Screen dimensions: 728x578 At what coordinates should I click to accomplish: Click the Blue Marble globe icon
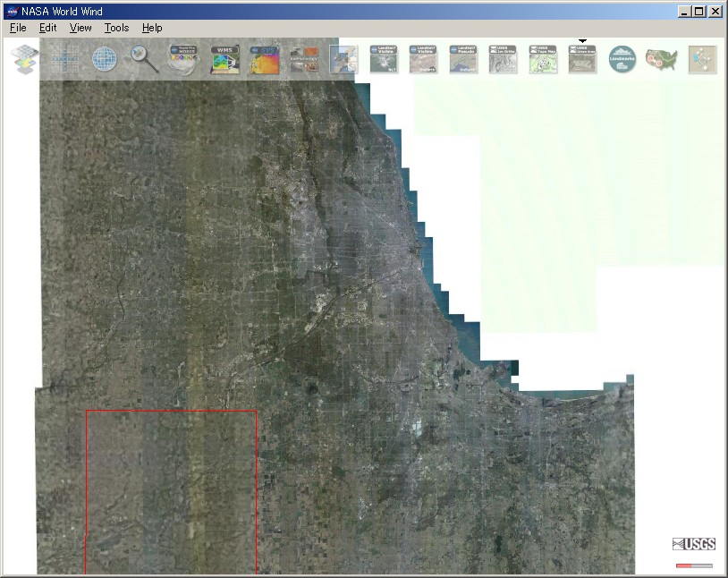(x=105, y=59)
